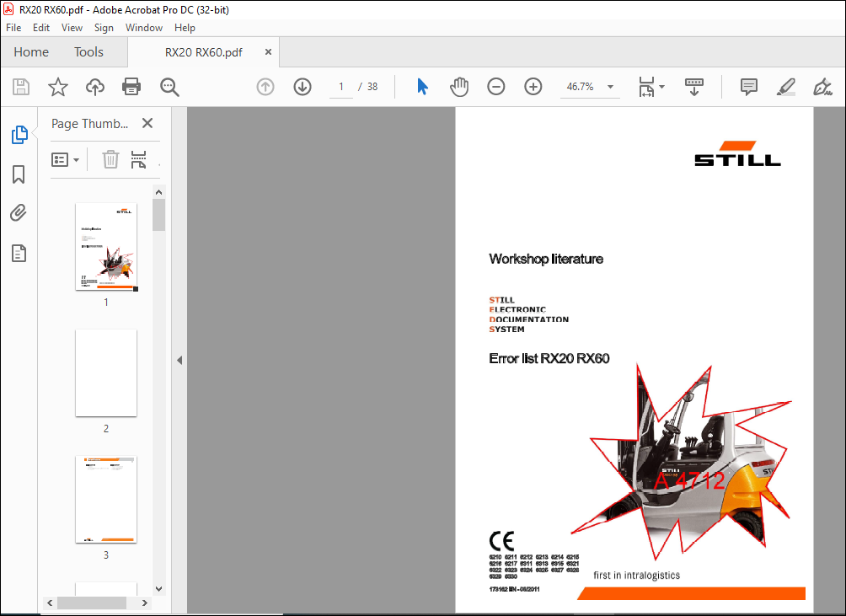Collapse the navigation pane arrow

tap(179, 360)
